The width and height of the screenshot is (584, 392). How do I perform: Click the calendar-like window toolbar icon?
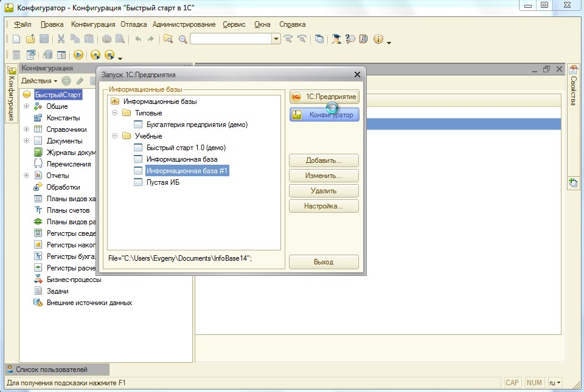[x=61, y=55]
